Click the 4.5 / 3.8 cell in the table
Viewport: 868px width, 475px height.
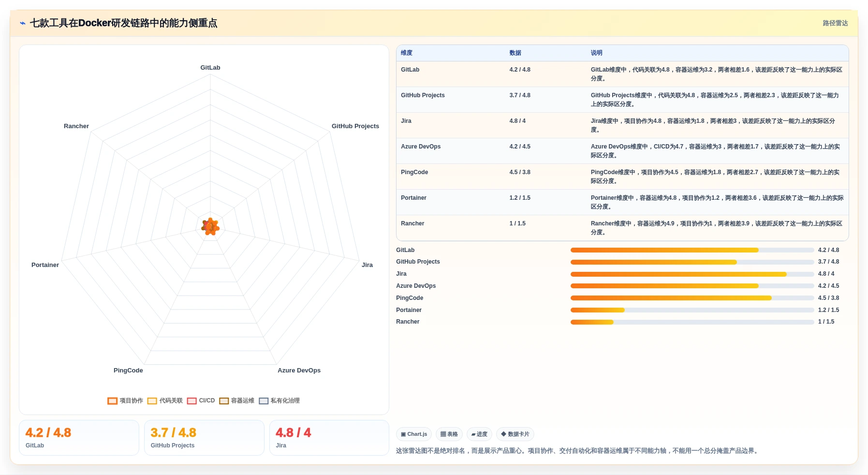pos(520,172)
